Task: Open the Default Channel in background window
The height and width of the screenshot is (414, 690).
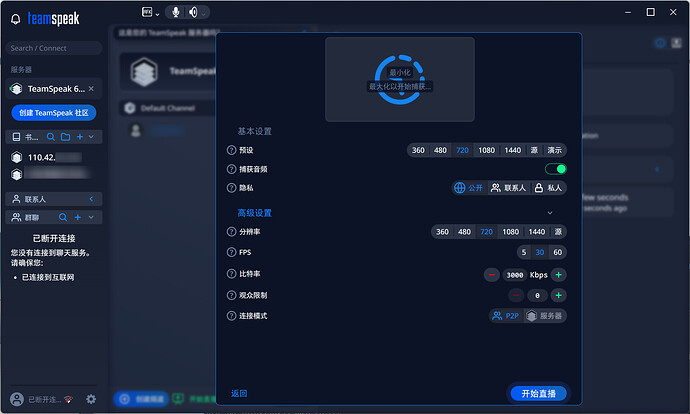Action: pos(167,108)
